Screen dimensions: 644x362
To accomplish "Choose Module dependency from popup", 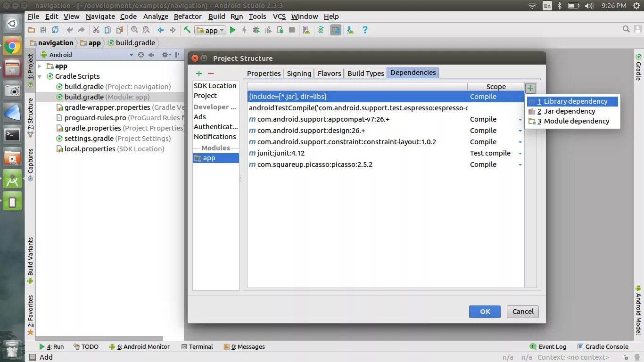I will [573, 121].
